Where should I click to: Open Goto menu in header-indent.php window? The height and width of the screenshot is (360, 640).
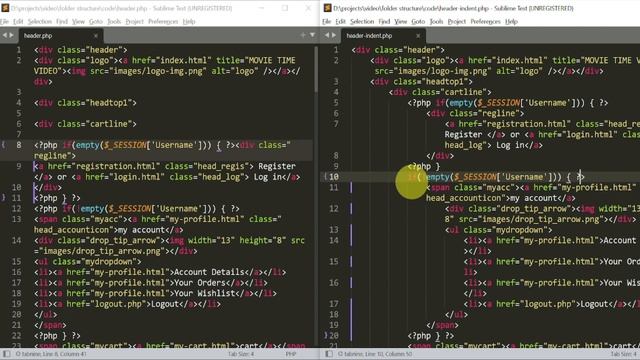418,22
